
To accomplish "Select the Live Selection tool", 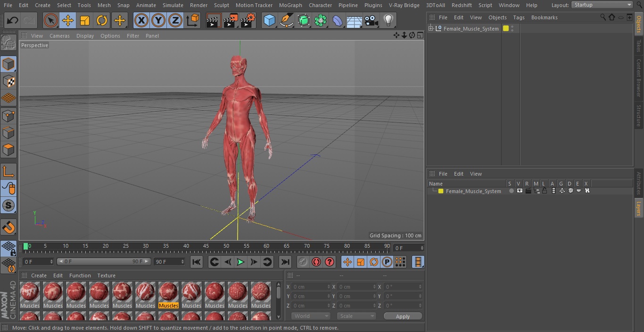I will click(51, 20).
